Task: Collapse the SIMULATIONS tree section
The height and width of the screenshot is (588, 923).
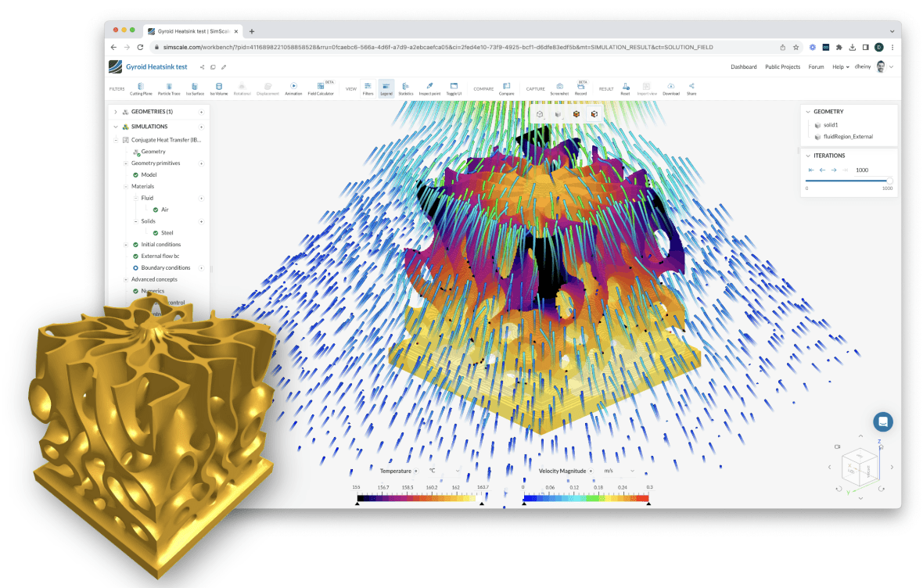Action: (x=116, y=127)
